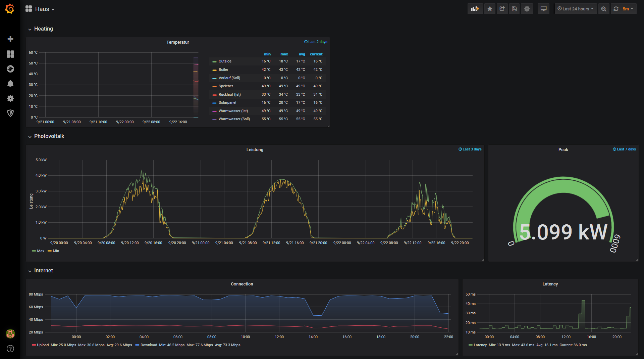Open the share dashboard dialog
Image resolution: width=644 pixels, height=359 pixels.
(502, 9)
